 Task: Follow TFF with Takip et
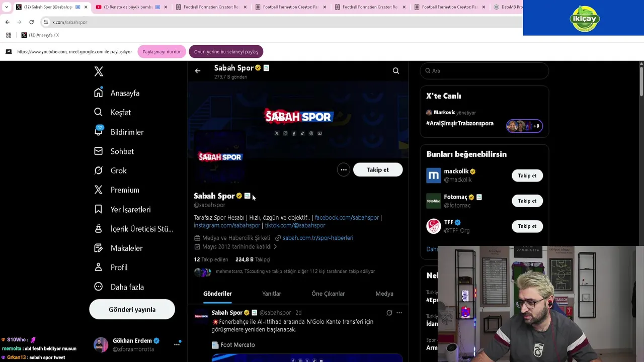coord(527,226)
